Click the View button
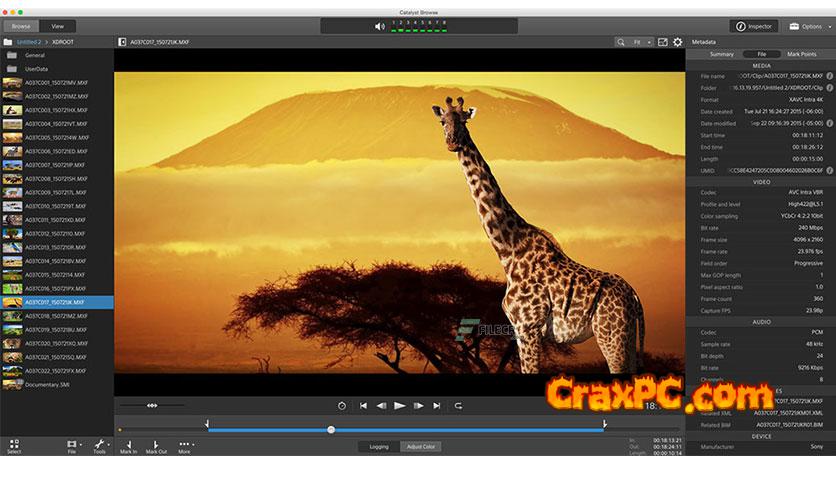836x484 pixels. click(57, 26)
